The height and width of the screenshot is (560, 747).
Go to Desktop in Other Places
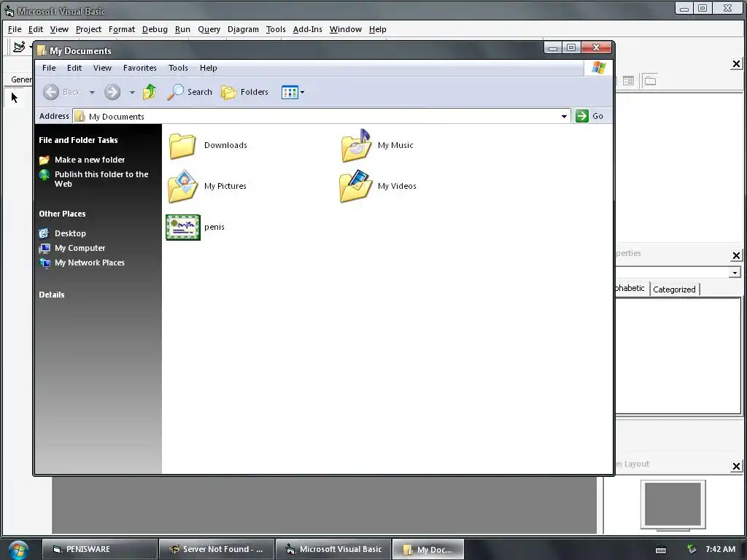[x=70, y=233]
